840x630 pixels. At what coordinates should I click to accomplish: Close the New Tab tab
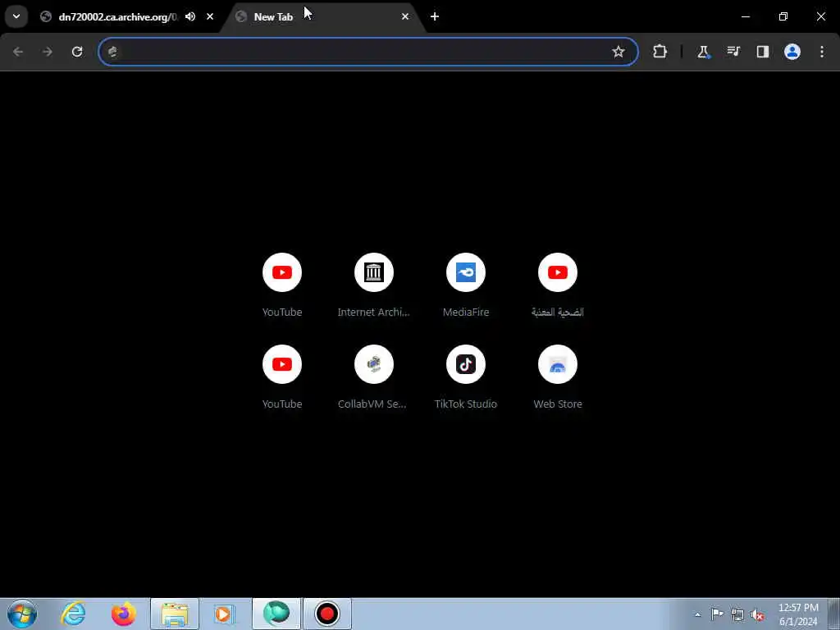[x=405, y=16]
